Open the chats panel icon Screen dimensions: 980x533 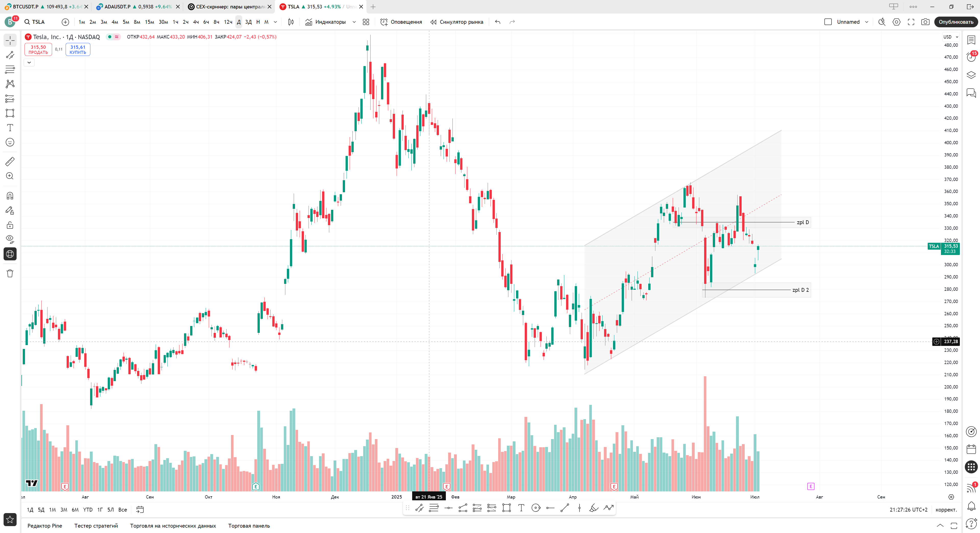[971, 92]
